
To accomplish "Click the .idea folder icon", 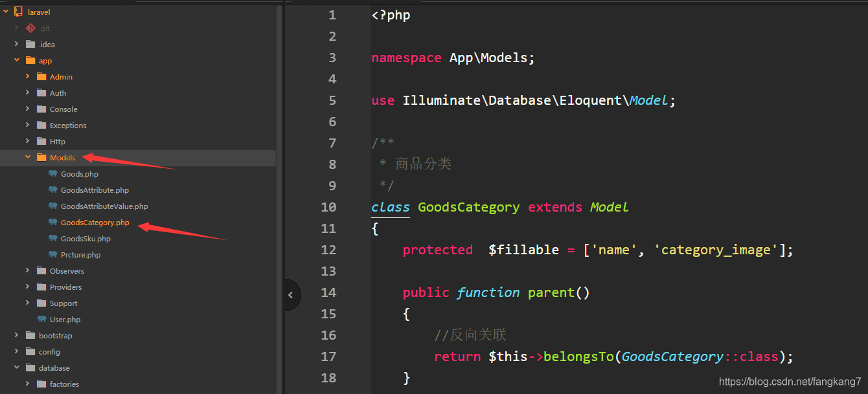I will 30,45.
